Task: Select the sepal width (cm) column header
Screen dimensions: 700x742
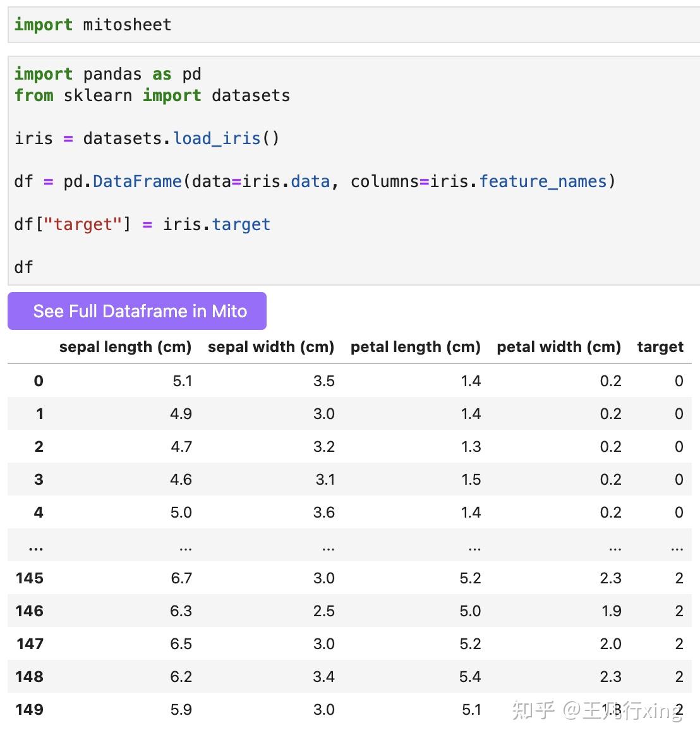Action: click(x=270, y=347)
